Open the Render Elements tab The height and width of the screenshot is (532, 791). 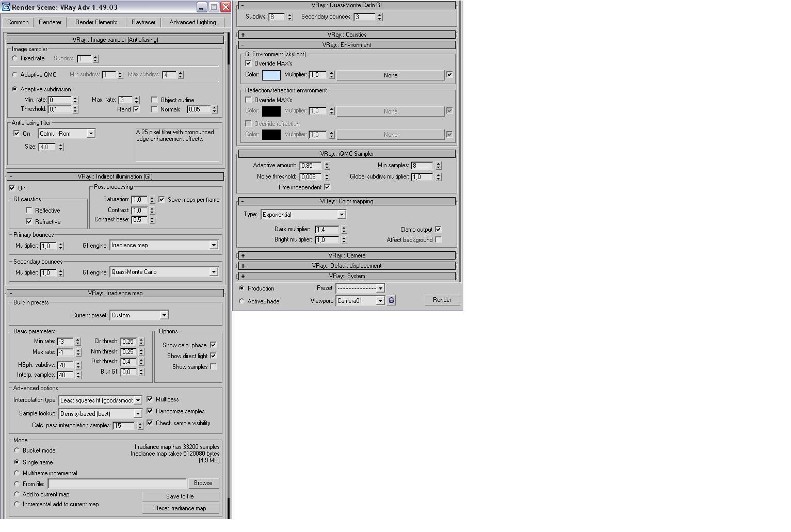click(96, 22)
